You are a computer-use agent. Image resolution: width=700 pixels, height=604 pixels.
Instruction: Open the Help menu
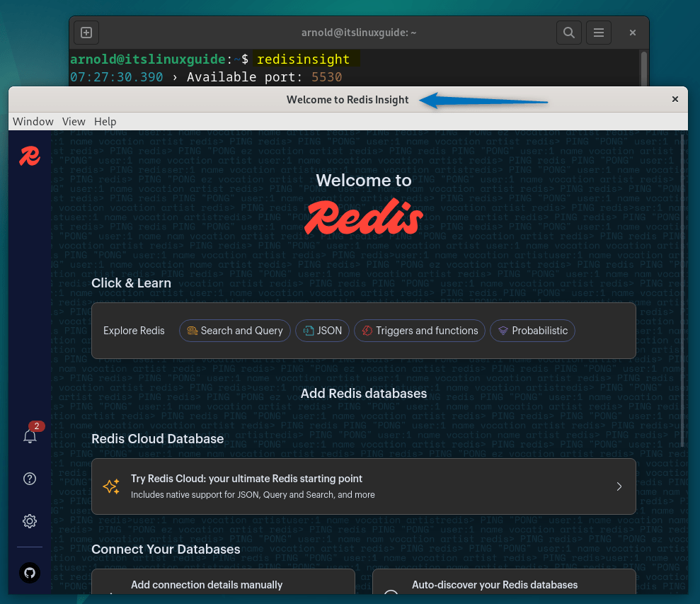[x=105, y=122]
